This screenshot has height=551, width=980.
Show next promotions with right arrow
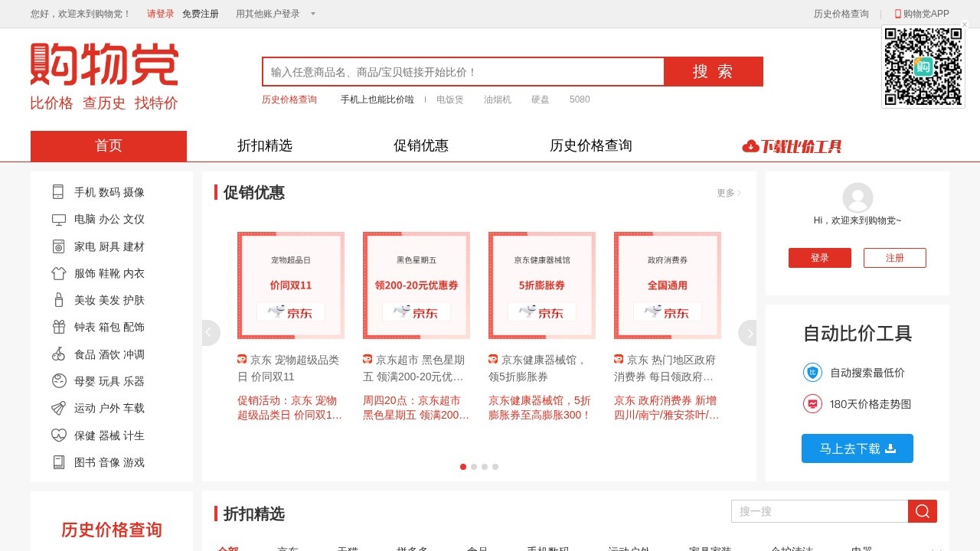tap(748, 333)
